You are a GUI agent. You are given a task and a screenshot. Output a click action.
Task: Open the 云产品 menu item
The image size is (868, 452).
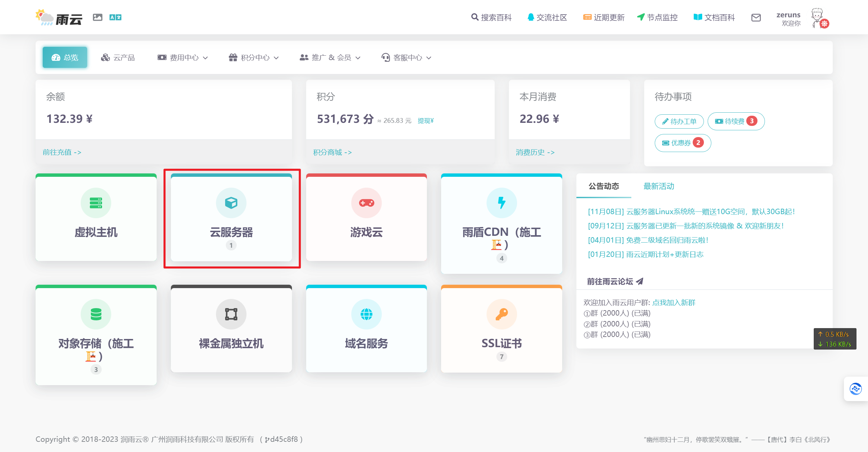(118, 58)
